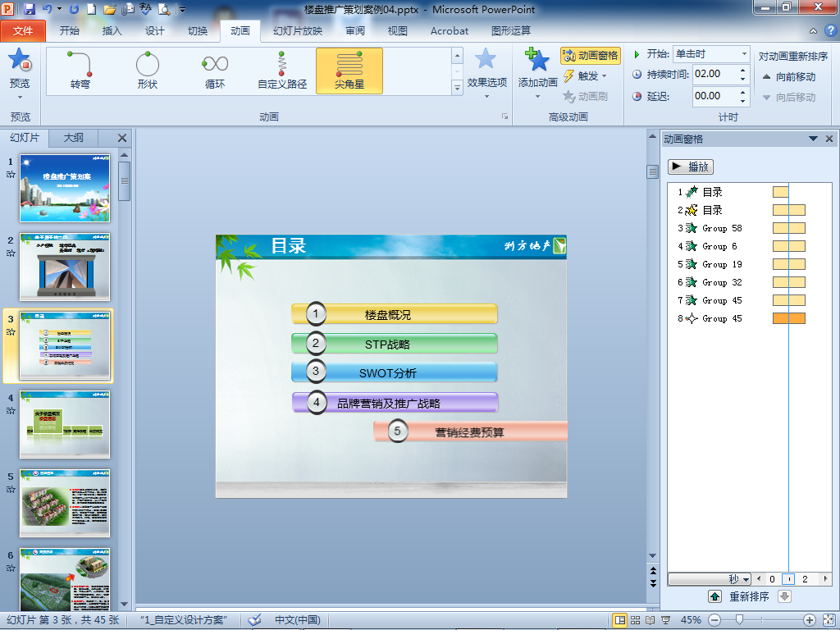
Task: Click the Redo icon in quick access toolbar
Action: (x=75, y=9)
